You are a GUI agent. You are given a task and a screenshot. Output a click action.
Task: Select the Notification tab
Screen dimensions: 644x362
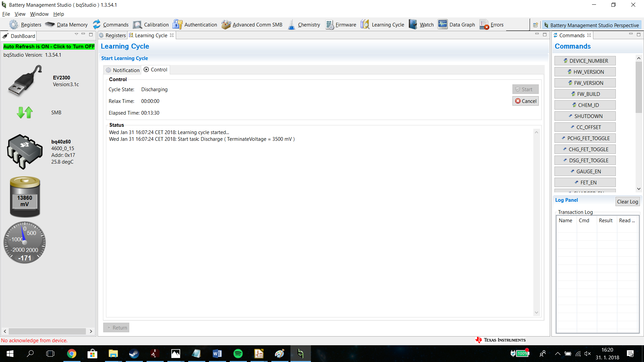[122, 70]
